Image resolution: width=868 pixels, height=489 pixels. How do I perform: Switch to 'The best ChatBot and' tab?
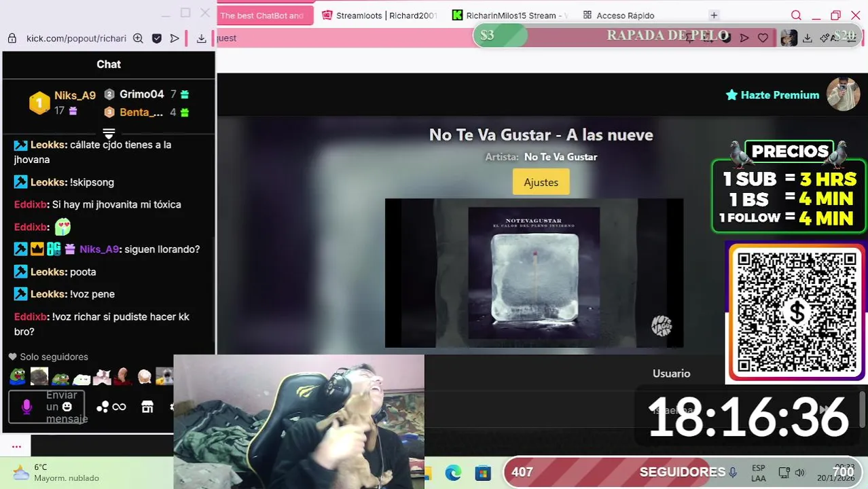(x=265, y=15)
